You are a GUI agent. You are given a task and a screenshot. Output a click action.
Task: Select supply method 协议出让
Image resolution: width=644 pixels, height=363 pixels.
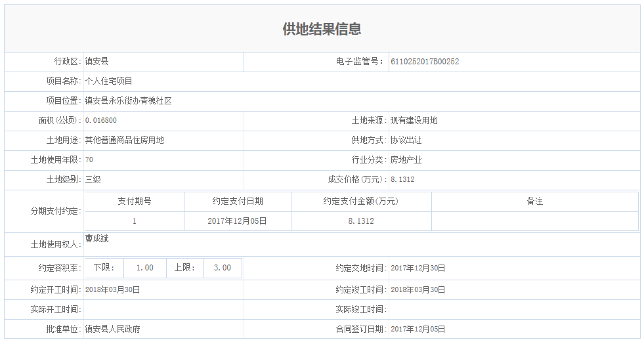[x=406, y=140]
